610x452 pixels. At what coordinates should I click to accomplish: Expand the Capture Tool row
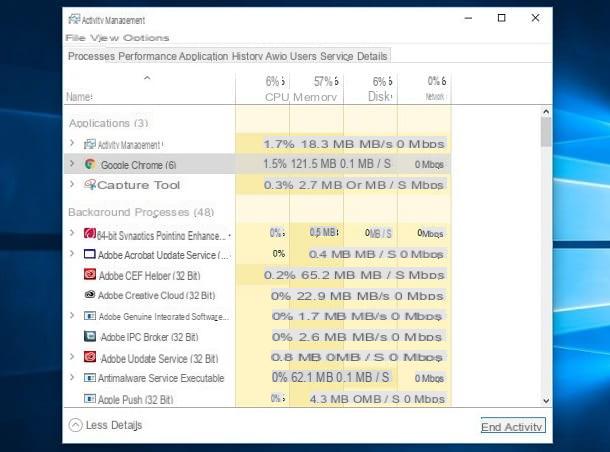(x=72, y=184)
